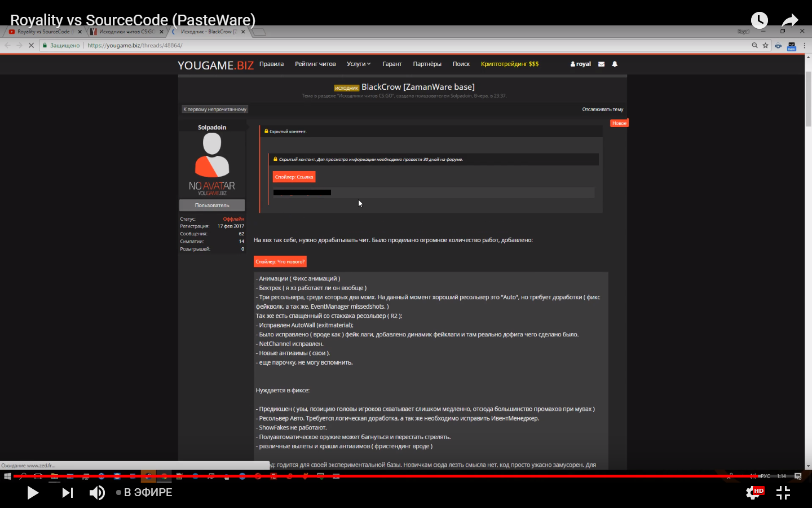Screen dimensions: 812x508
Task: Close the 'Исходник - BlackCrow' tab
Action: [x=243, y=32]
